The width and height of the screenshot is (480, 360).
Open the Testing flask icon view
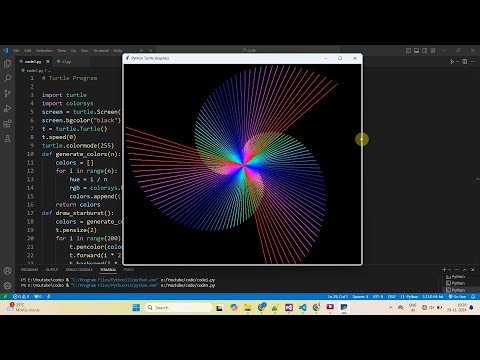pyautogui.click(x=7, y=139)
